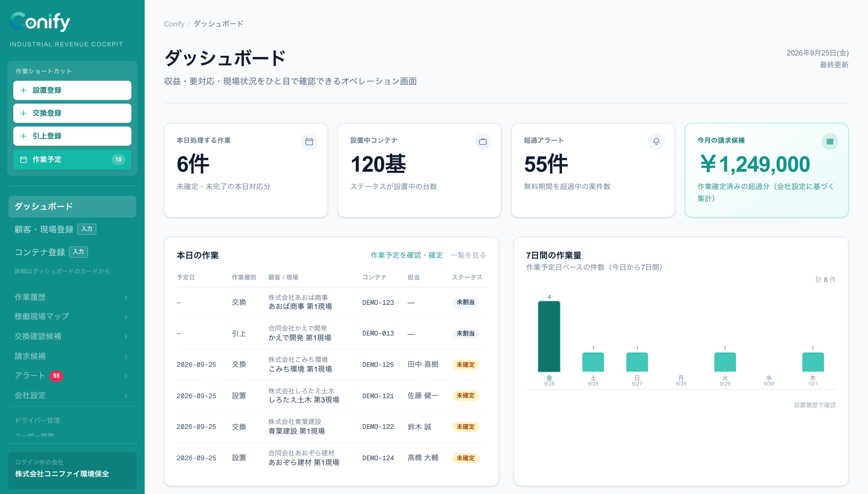The image size is (868, 494).
Task: Click 未割当 status on the DEMO-123 row
Action: pos(465,302)
